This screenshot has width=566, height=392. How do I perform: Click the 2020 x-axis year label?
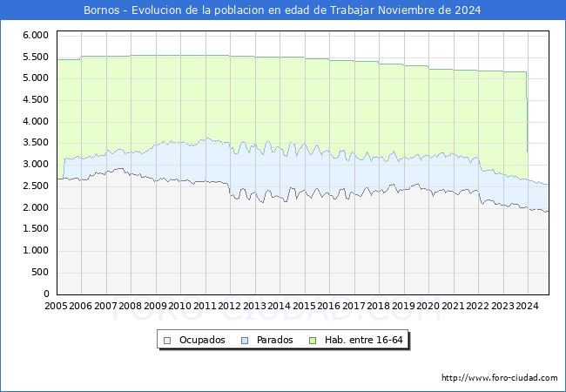click(428, 306)
